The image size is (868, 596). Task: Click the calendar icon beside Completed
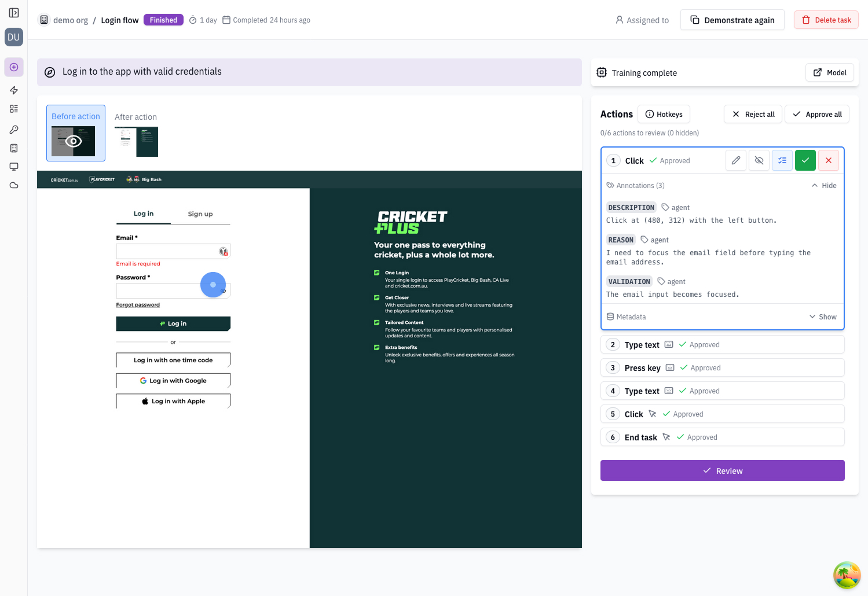[x=226, y=20]
